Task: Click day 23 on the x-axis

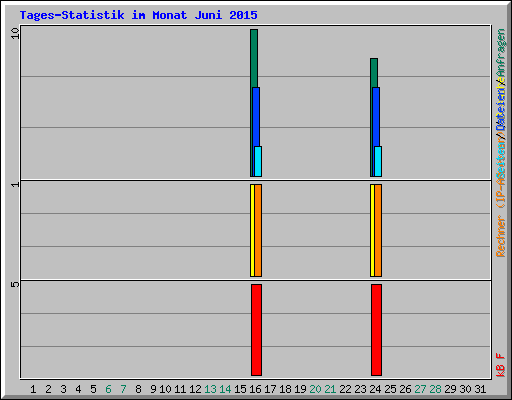Action: pyautogui.click(x=360, y=389)
